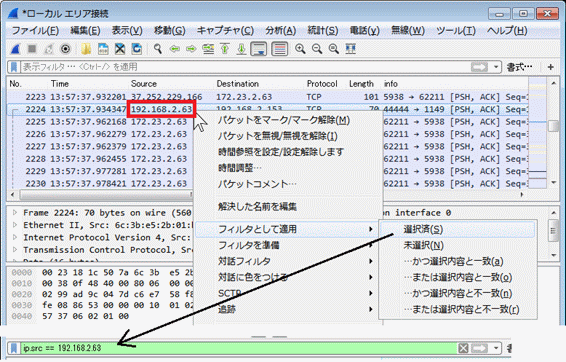Open a capture file via the folder icon

86,49
